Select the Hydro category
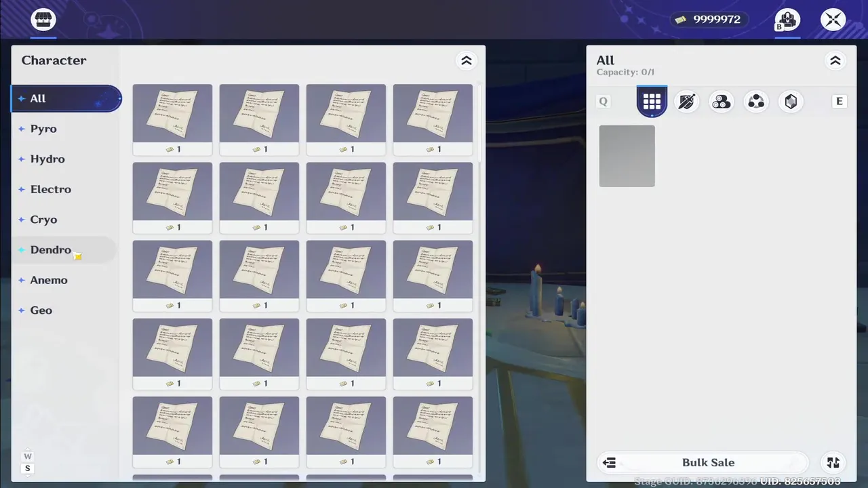Screen dimensions: 868x488 click(66, 159)
